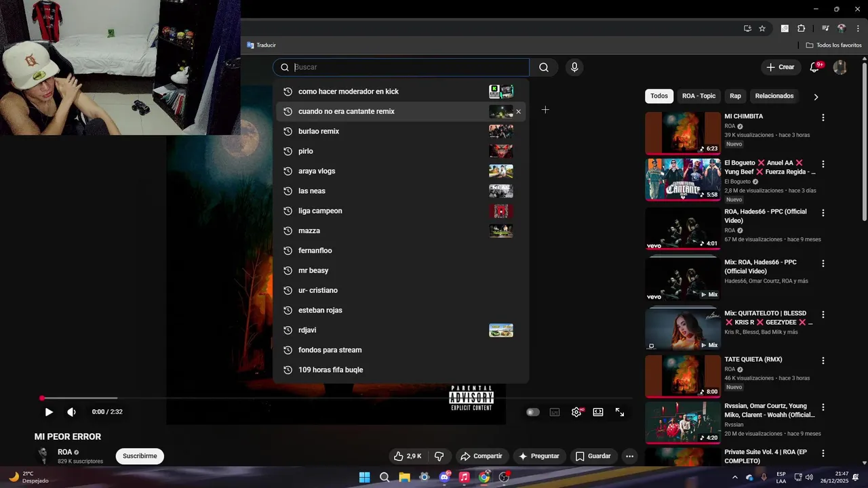Open options for TATE QUIETA (RMX)
The height and width of the screenshot is (488, 868).
click(823, 361)
